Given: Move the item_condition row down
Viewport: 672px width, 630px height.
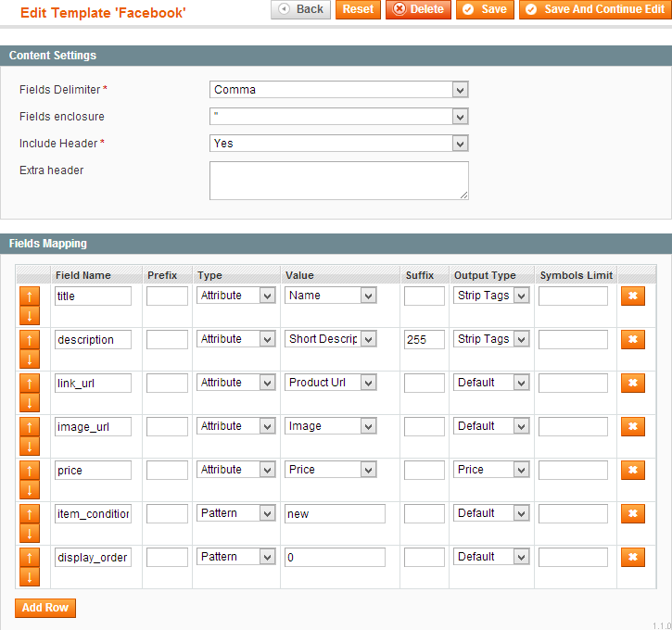Looking at the screenshot, I should (x=30, y=534).
